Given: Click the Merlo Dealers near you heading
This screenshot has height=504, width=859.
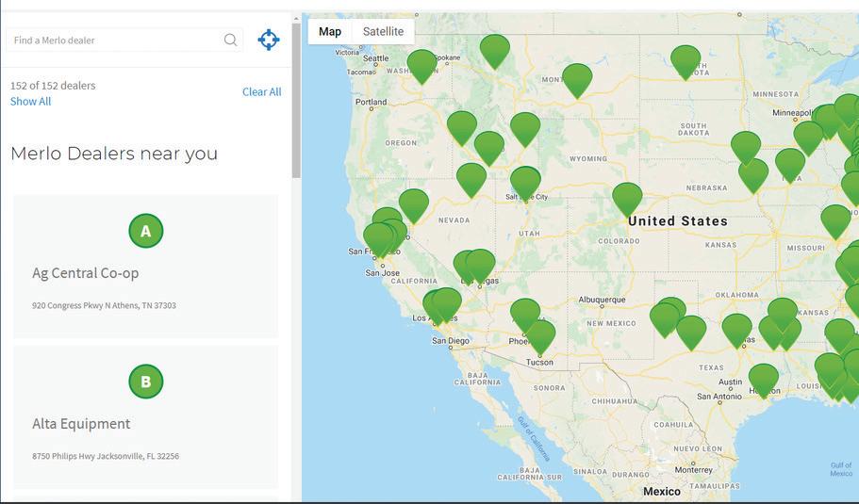Looking at the screenshot, I should pos(114,154).
